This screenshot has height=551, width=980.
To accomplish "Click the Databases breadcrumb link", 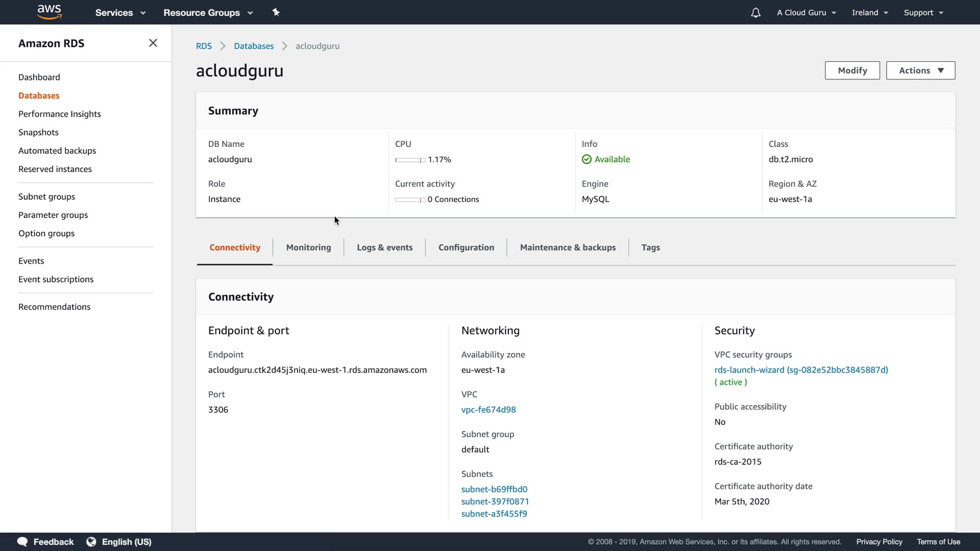I will tap(254, 46).
